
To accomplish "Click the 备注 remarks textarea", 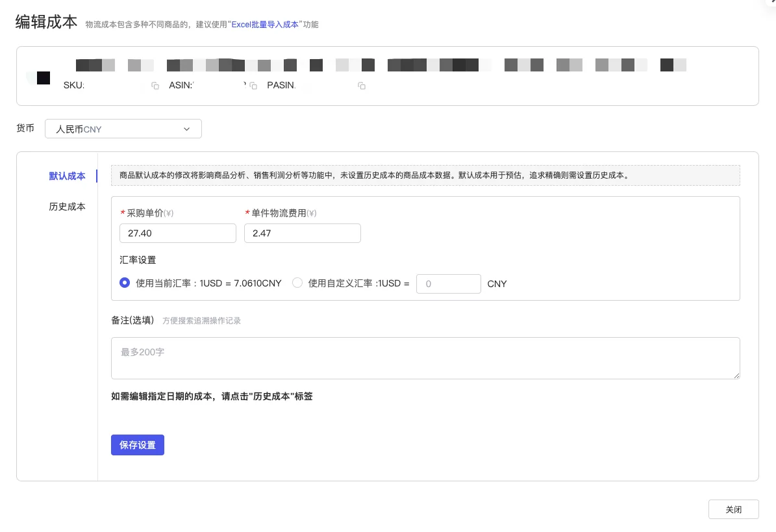I will coord(425,359).
